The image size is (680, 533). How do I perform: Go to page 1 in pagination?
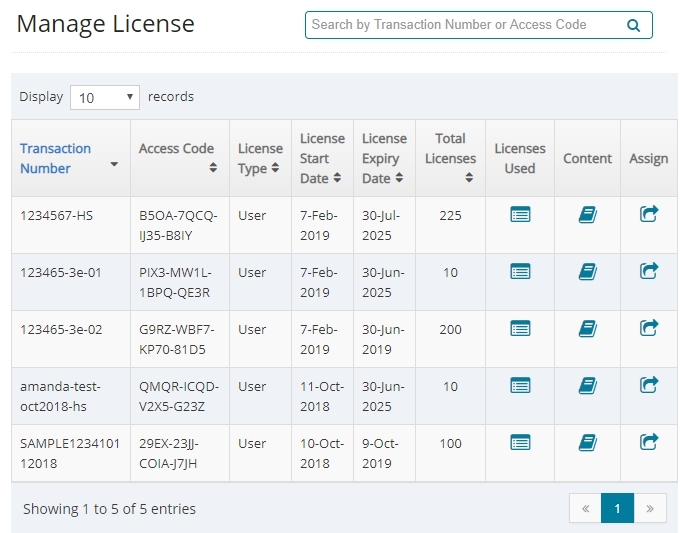617,509
